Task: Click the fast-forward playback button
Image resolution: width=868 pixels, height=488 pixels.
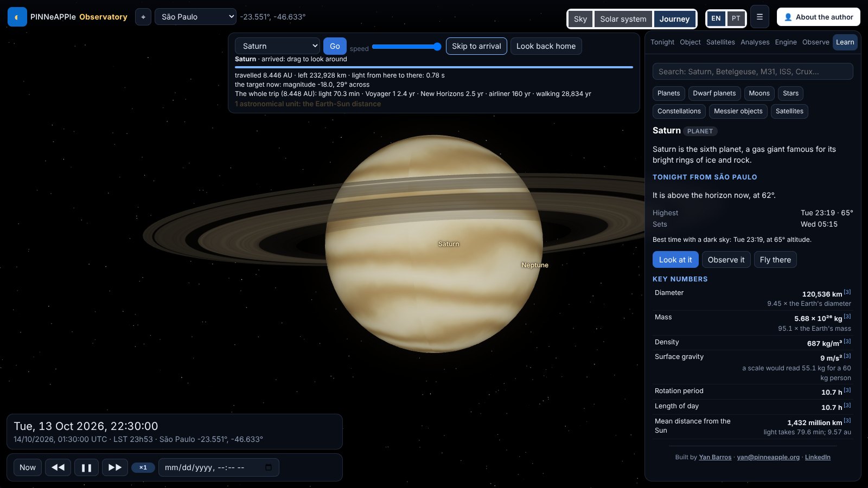Action: [115, 467]
